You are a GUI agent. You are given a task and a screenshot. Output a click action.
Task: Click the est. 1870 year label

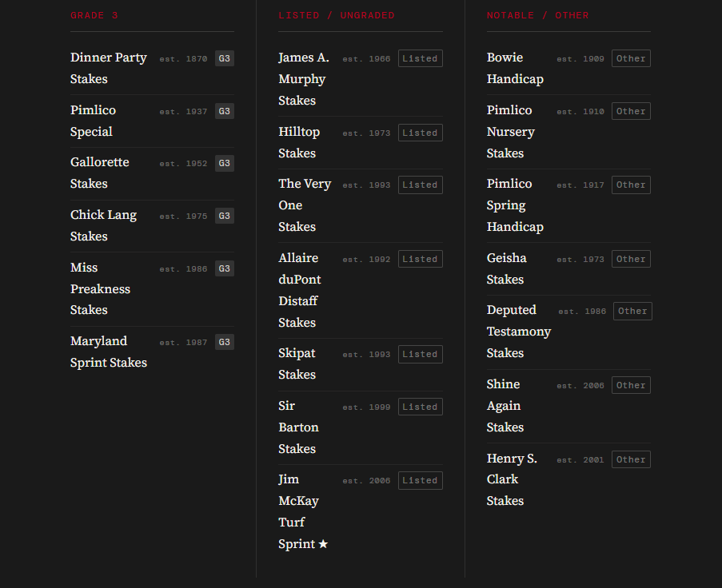coord(183,59)
